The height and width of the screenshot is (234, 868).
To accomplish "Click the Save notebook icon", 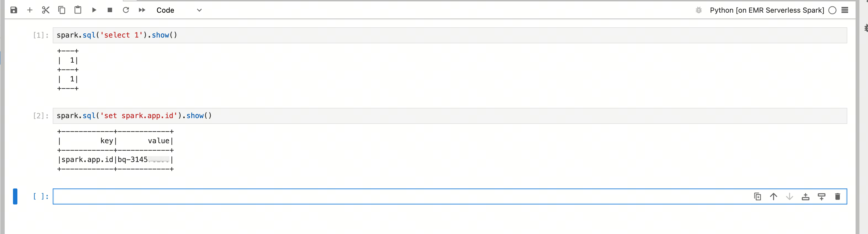I will click(14, 10).
